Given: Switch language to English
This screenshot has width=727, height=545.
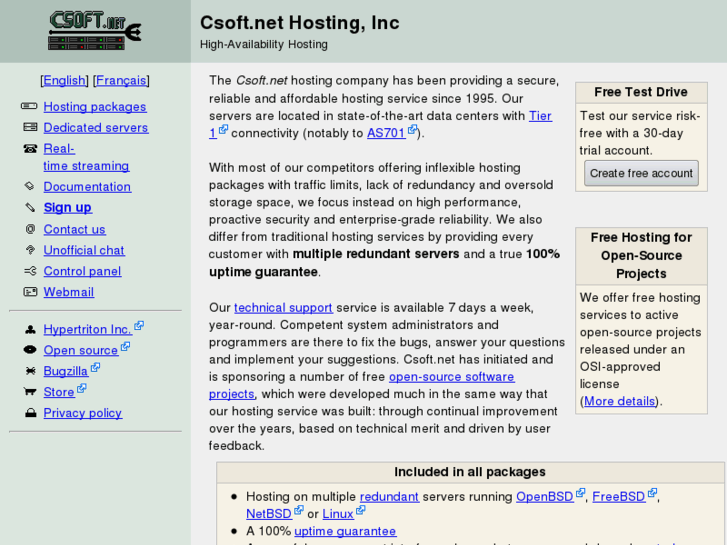Looking at the screenshot, I should [64, 80].
